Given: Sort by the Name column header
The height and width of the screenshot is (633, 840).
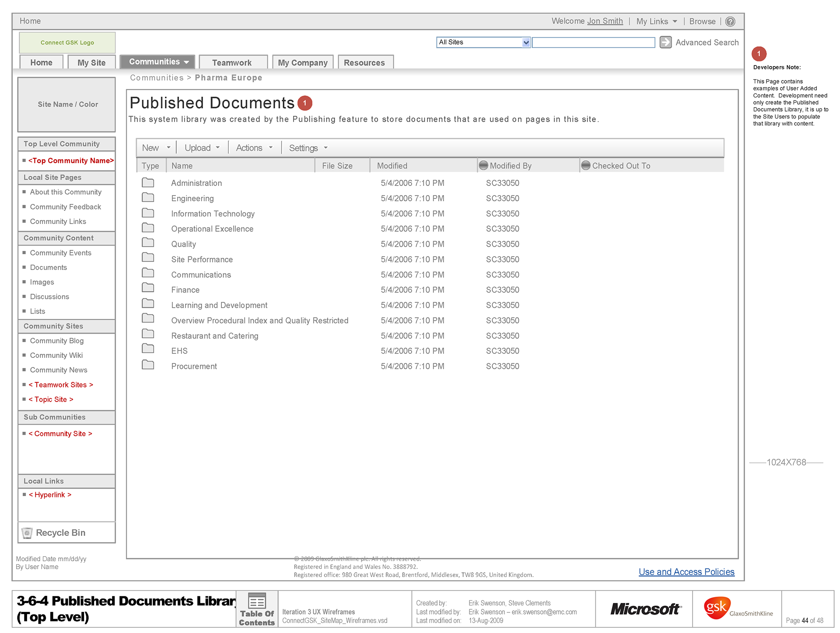Looking at the screenshot, I should pyautogui.click(x=182, y=166).
